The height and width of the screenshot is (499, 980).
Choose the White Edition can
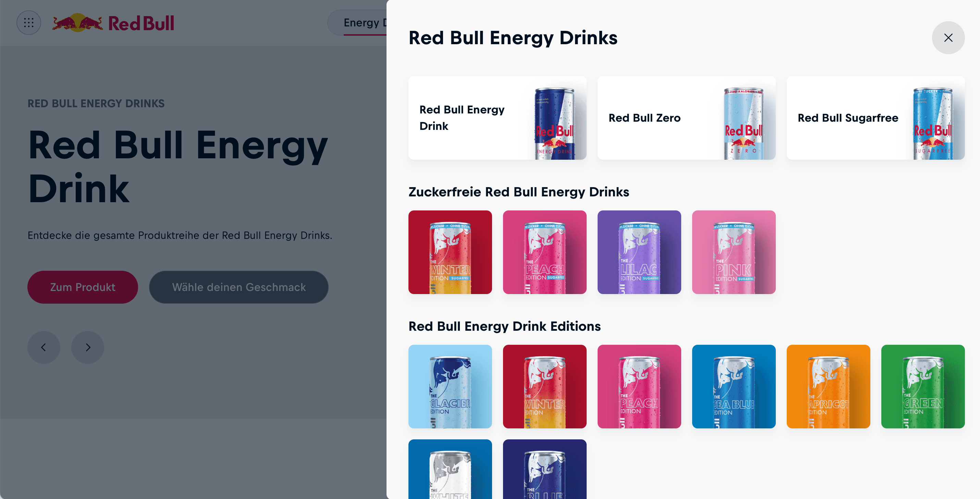point(450,469)
